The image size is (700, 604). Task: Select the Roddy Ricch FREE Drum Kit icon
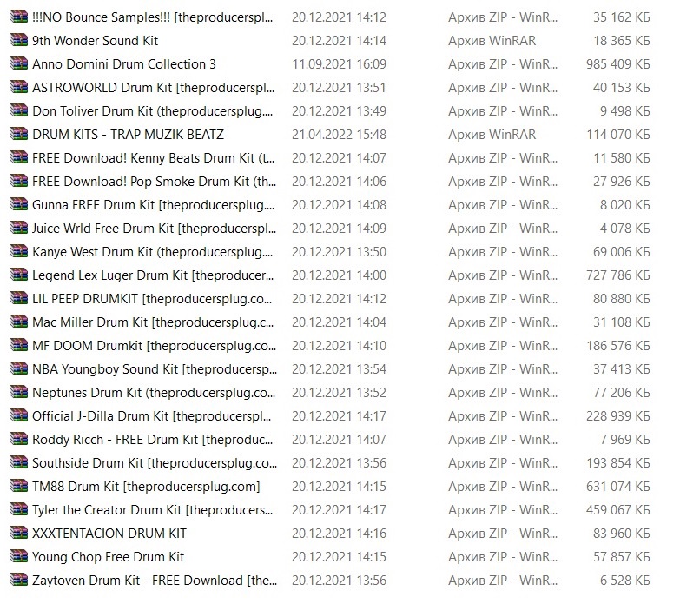pos(19,439)
